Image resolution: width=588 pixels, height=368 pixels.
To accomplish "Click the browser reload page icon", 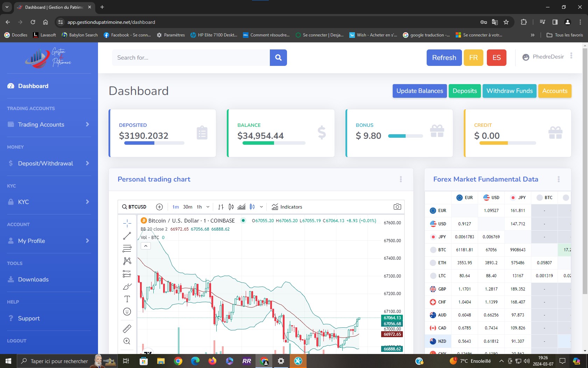I will [33, 22].
